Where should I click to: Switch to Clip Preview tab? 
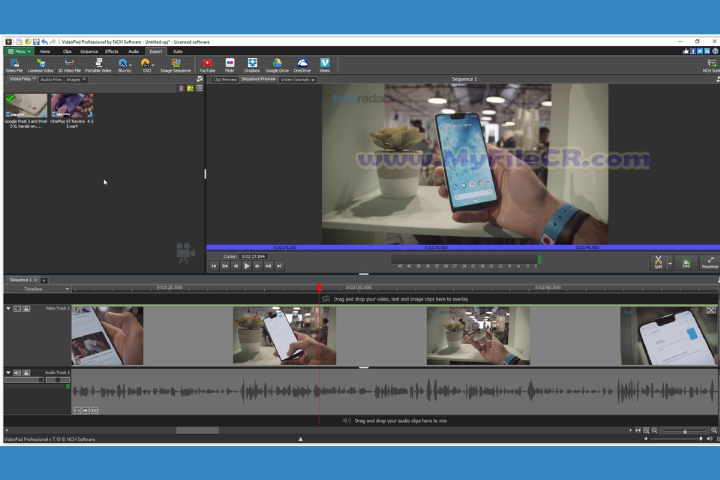coord(225,79)
